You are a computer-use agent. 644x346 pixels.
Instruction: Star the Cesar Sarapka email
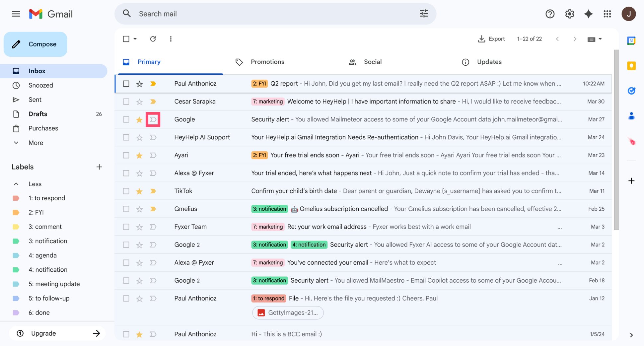pyautogui.click(x=139, y=102)
